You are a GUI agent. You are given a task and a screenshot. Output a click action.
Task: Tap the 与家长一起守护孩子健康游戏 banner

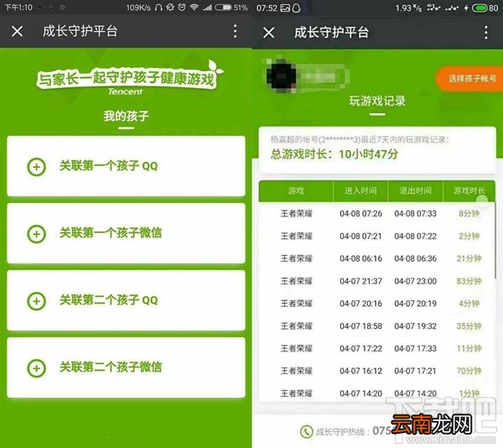127,78
